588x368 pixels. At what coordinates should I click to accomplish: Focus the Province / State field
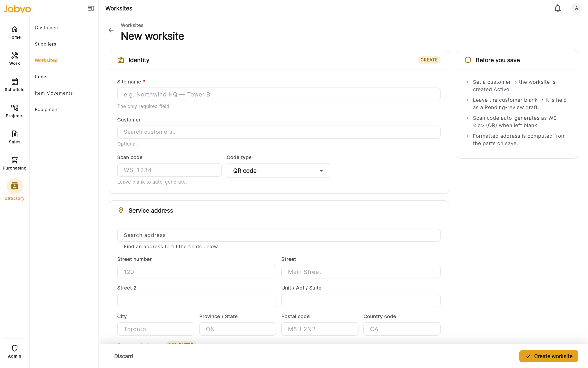pos(238,329)
